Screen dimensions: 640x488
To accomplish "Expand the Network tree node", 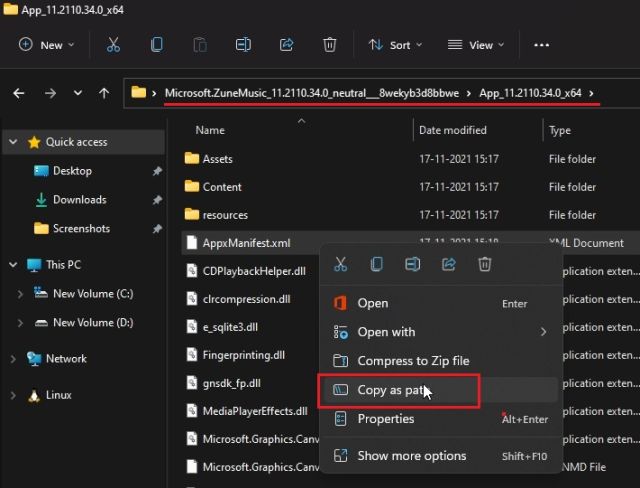I will (x=13, y=359).
